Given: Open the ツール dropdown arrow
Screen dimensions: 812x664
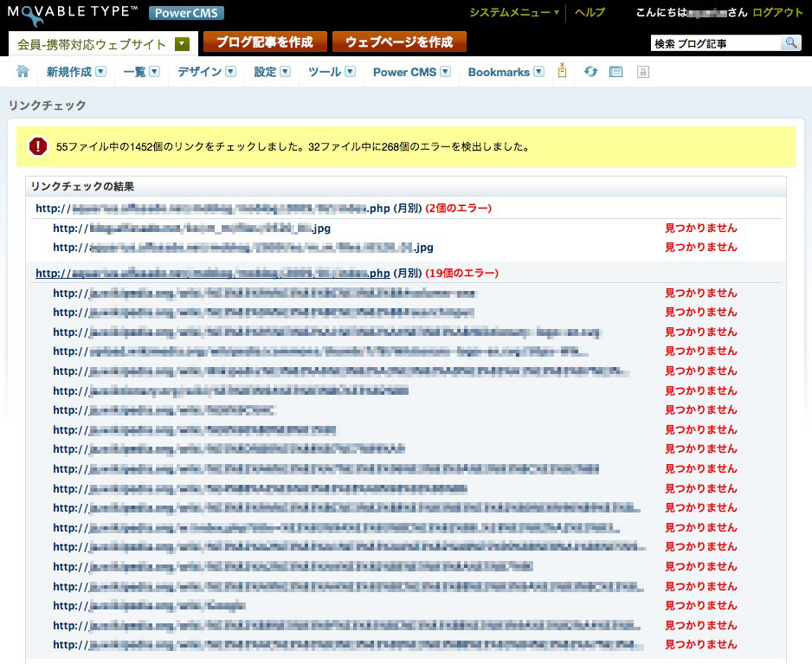Looking at the screenshot, I should click(x=350, y=72).
